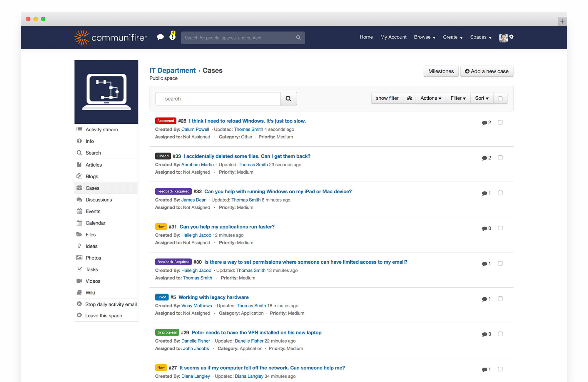This screenshot has height=382, width=588.
Task: Click the dashboard gauge icon beside show filter
Action: point(409,98)
